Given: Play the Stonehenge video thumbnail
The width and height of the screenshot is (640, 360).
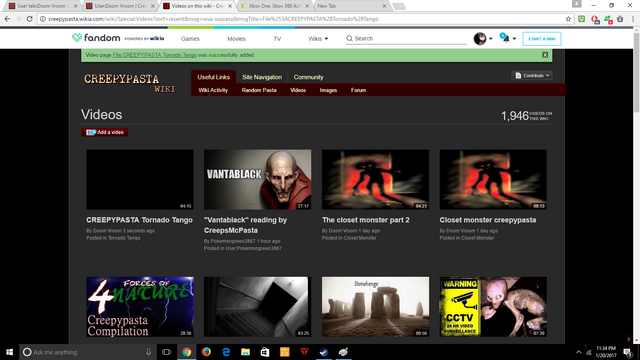Looking at the screenshot, I should click(375, 307).
